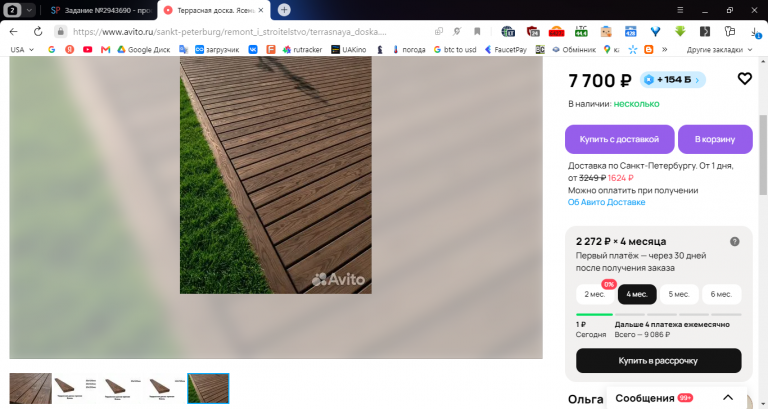The image size is (768, 409).
Task: Select the fourth product thumbnail
Action: 164,388
